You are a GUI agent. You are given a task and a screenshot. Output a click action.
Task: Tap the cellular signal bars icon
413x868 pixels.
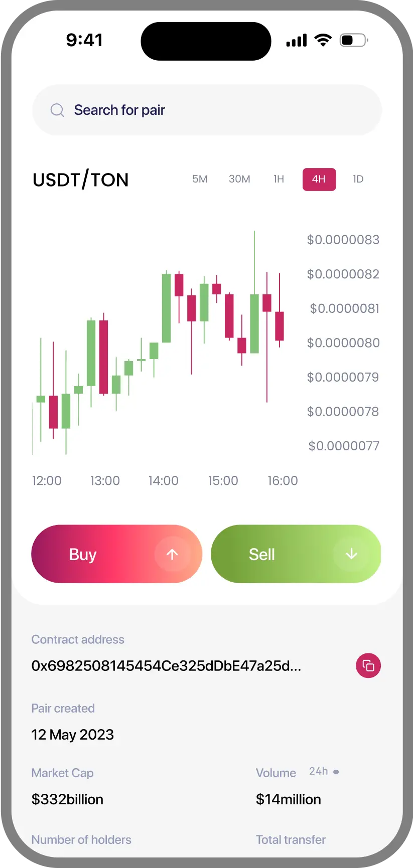click(x=296, y=41)
